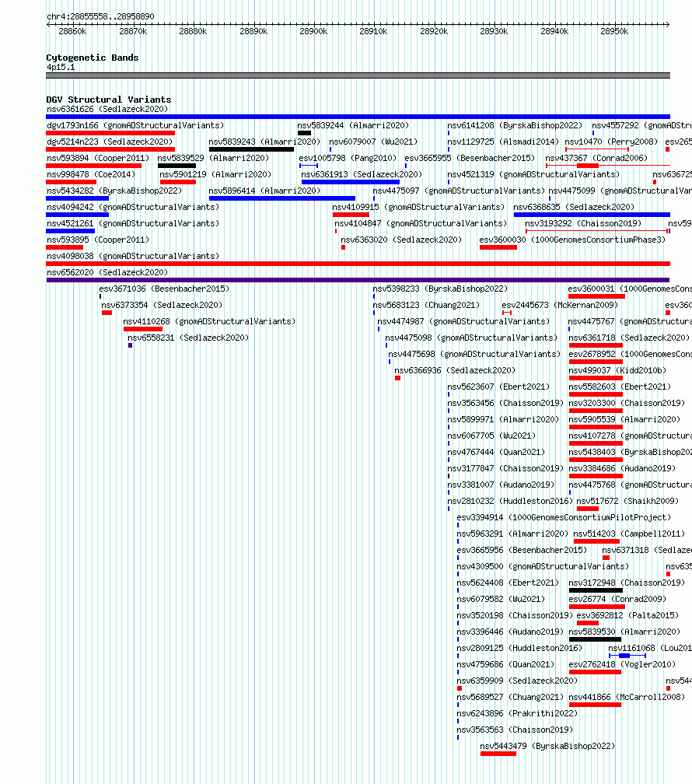Click nsv5901219 (Almarri2020) label
The height and width of the screenshot is (784, 692).
[x=215, y=174]
